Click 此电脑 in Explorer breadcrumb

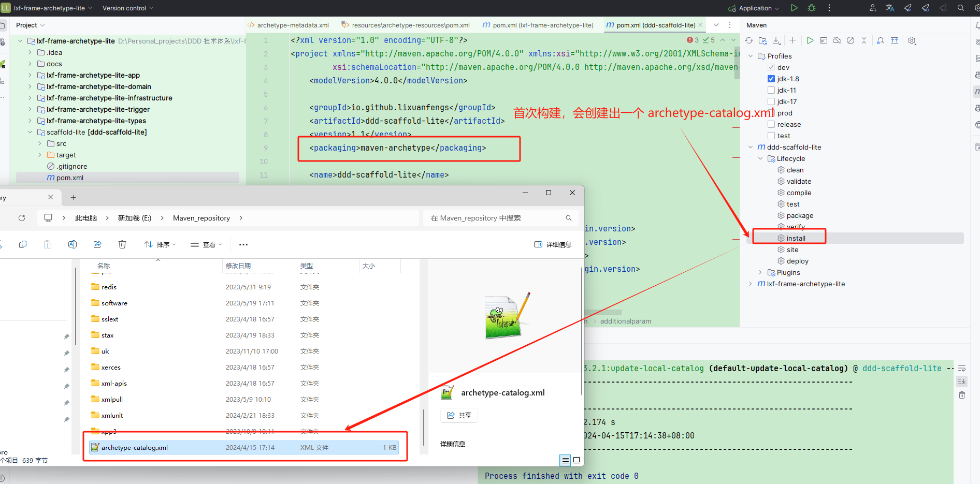point(86,218)
